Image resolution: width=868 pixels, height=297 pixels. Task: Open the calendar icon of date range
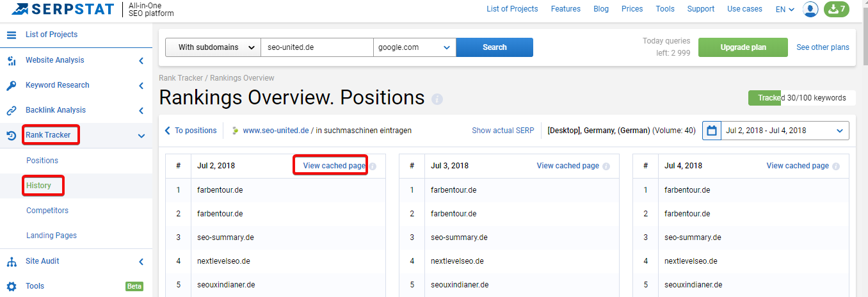click(x=712, y=131)
